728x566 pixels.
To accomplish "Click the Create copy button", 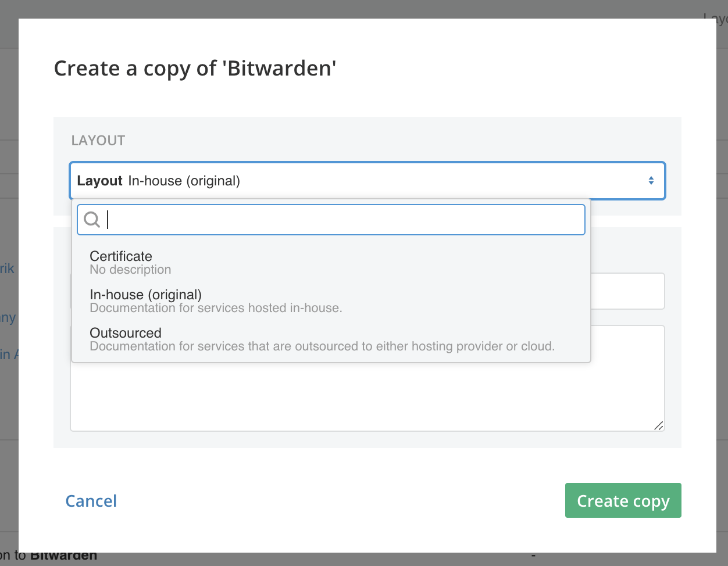I will 623,500.
